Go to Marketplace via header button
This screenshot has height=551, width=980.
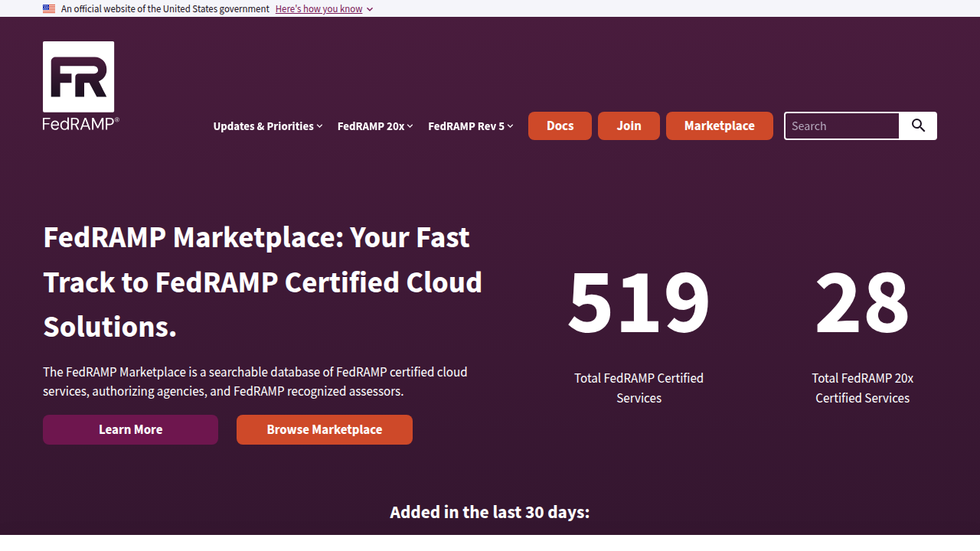point(720,126)
